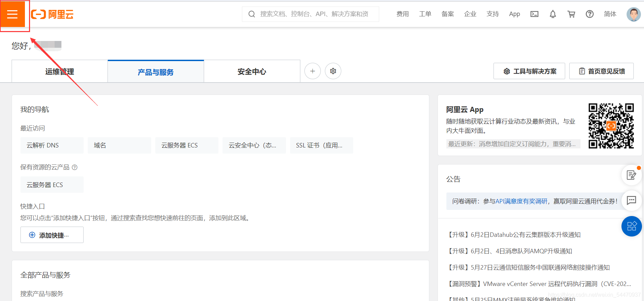644x301 pixels.
Task: Open the notifications bell
Action: point(553,14)
